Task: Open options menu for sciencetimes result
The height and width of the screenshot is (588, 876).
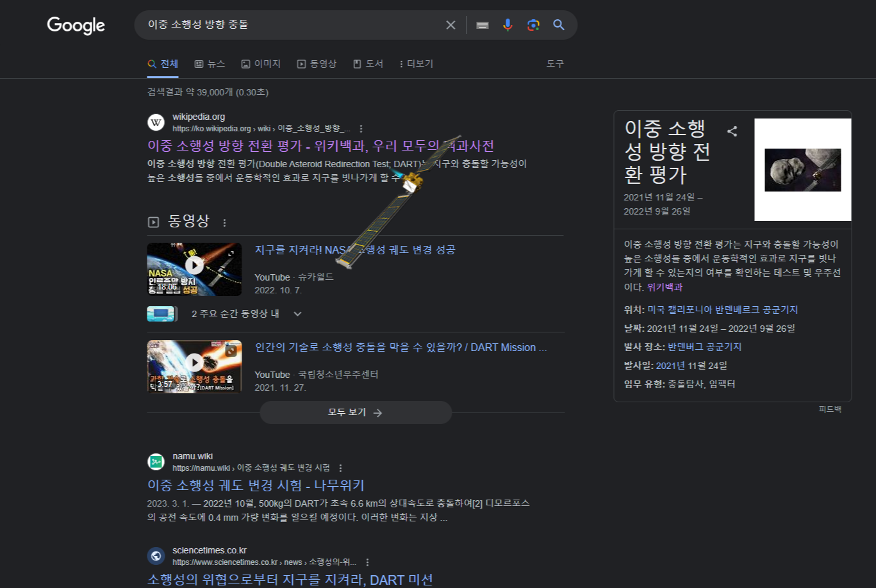Action: (367, 562)
